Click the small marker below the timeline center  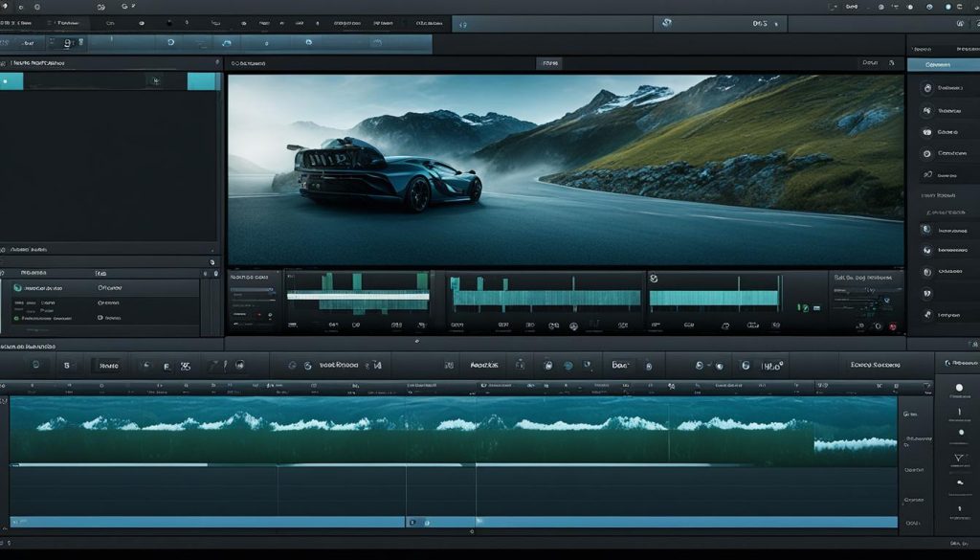[471, 532]
